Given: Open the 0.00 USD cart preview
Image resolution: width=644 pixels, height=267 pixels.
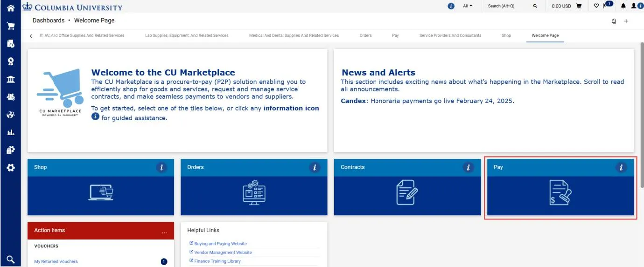Looking at the screenshot, I should 567,6.
